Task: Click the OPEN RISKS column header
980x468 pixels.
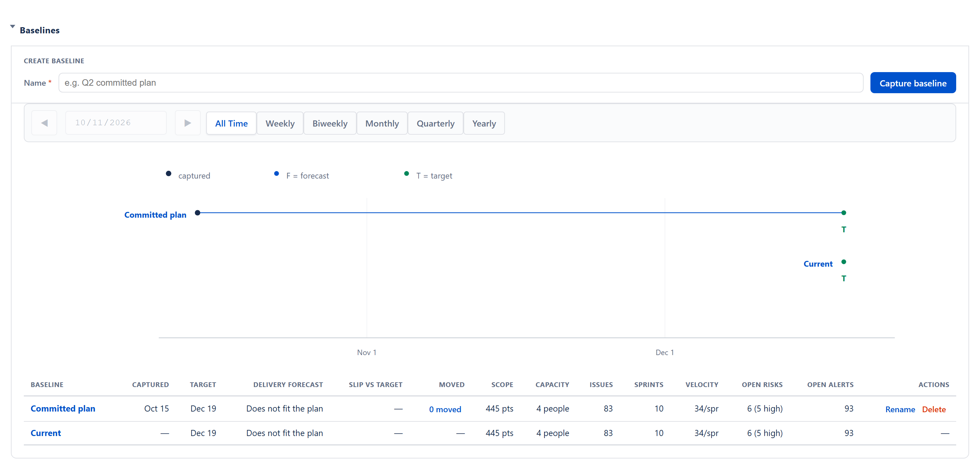Action: coord(762,385)
